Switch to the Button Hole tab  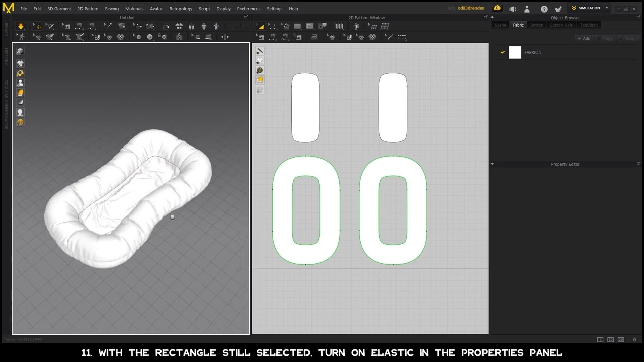pyautogui.click(x=561, y=25)
